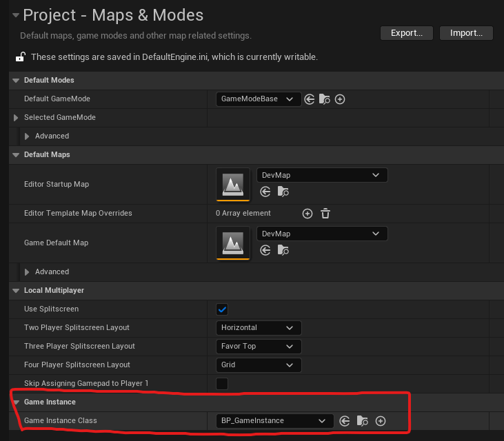Click the unlocked padlock writable icon

tap(21, 57)
